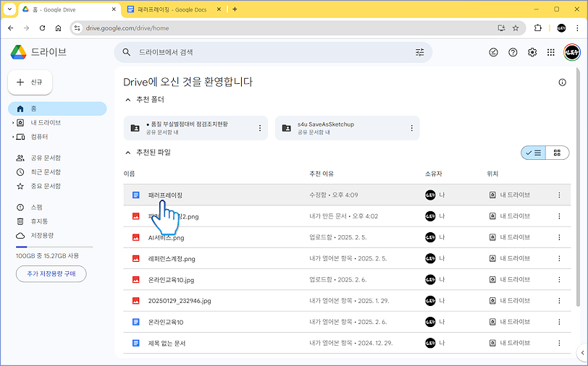Open the Google apps grid

550,53
